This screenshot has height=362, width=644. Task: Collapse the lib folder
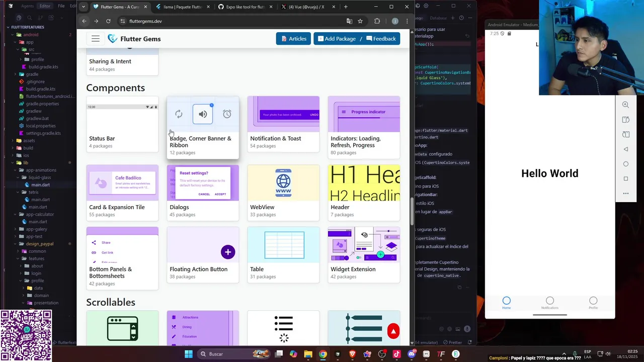point(25,162)
